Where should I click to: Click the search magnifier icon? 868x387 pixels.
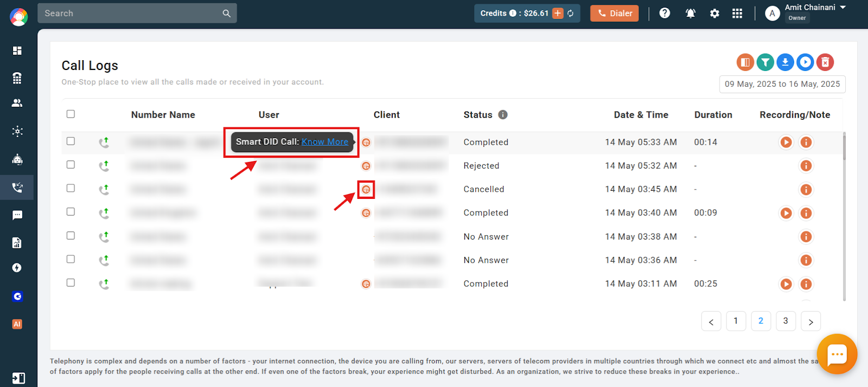pyautogui.click(x=226, y=14)
